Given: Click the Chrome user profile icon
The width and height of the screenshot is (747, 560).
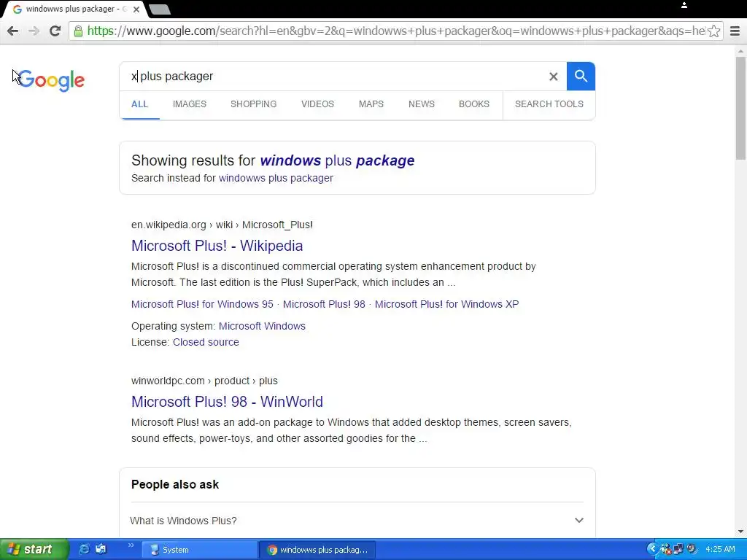Looking at the screenshot, I should (x=684, y=5).
